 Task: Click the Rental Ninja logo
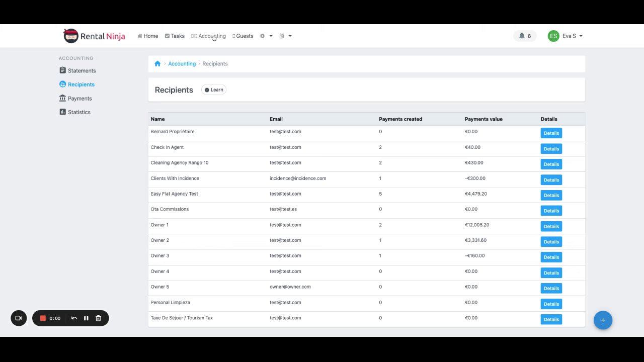[94, 36]
